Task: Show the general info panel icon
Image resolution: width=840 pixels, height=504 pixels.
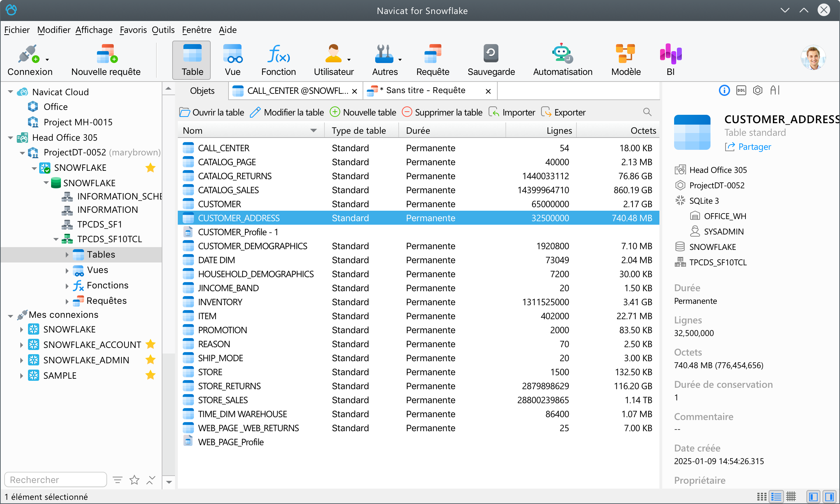Action: [724, 91]
